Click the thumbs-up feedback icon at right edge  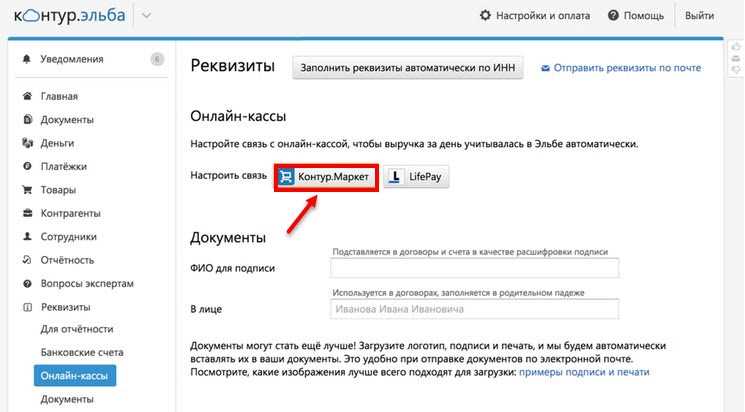pyautogui.click(x=736, y=47)
